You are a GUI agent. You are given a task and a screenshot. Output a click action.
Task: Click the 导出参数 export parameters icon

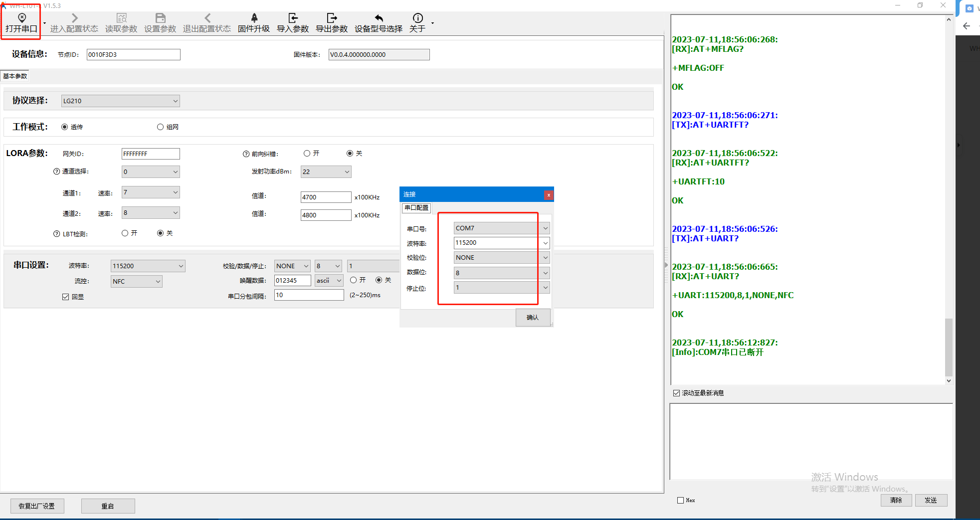click(332, 18)
